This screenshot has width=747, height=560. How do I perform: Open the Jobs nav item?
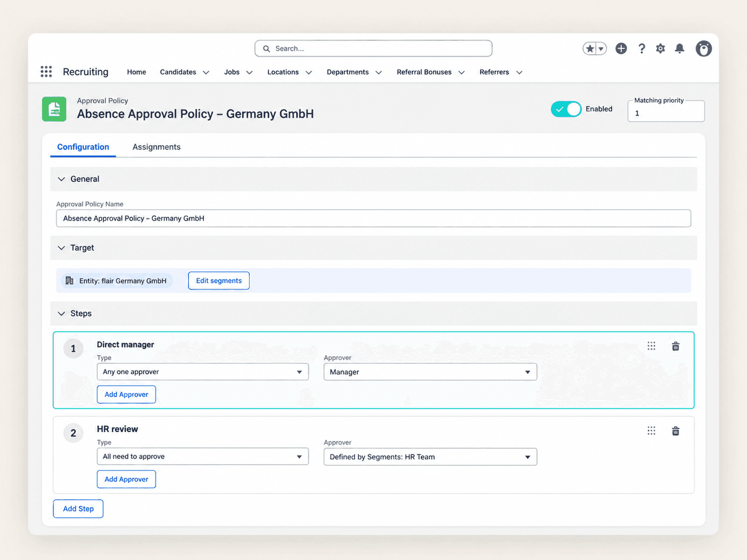click(232, 72)
